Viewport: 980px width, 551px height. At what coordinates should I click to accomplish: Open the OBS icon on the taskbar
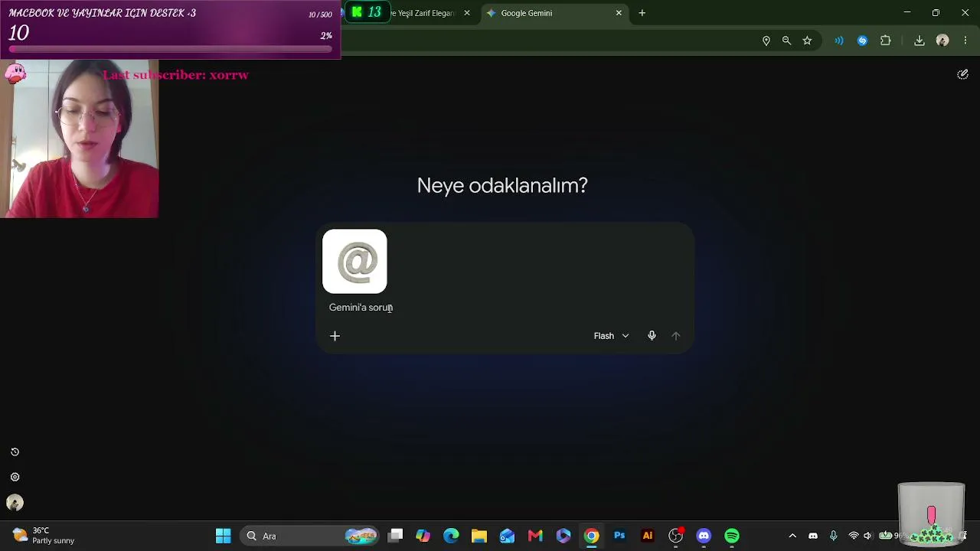pos(675,536)
